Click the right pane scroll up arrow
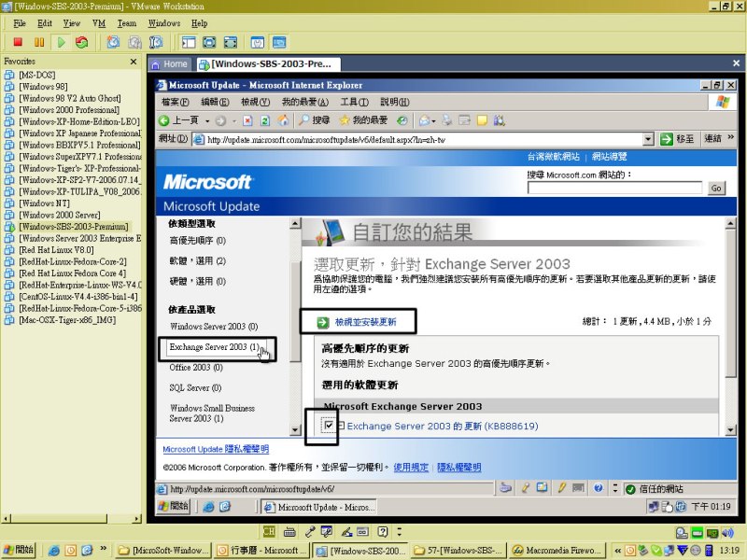The image size is (747, 560). point(730,223)
